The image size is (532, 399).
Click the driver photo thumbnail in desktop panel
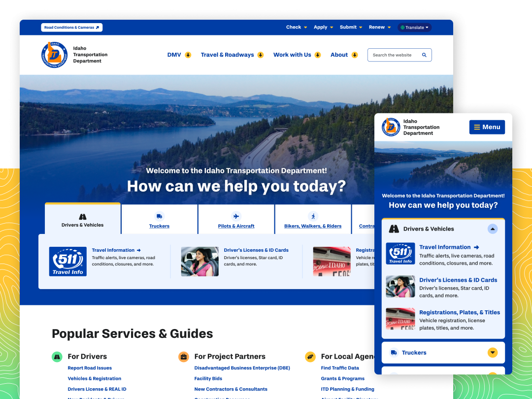click(200, 262)
